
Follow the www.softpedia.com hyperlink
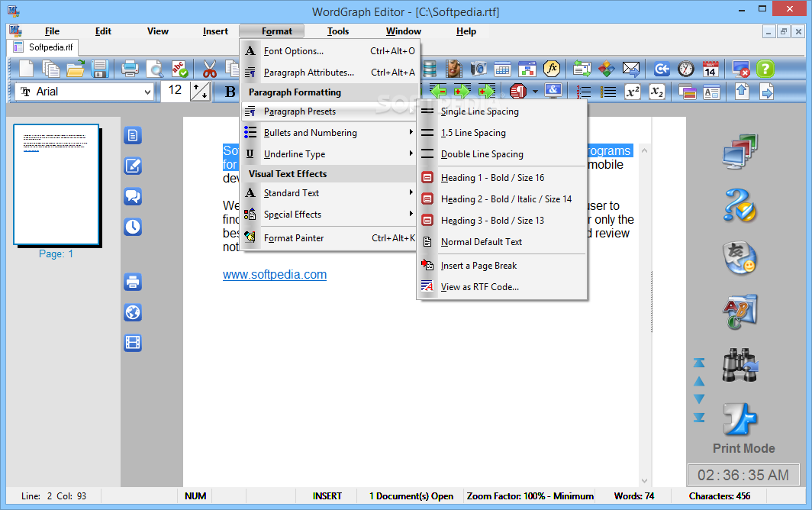point(275,275)
